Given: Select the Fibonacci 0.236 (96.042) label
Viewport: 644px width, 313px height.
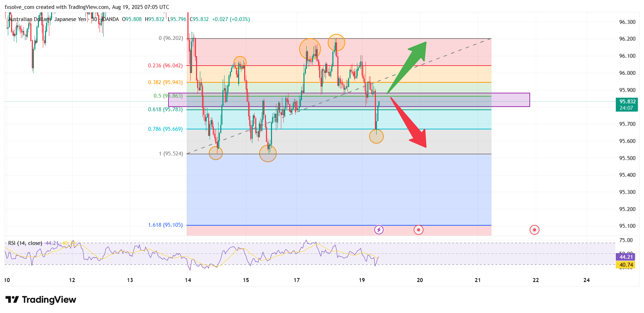Looking at the screenshot, I should (x=165, y=66).
